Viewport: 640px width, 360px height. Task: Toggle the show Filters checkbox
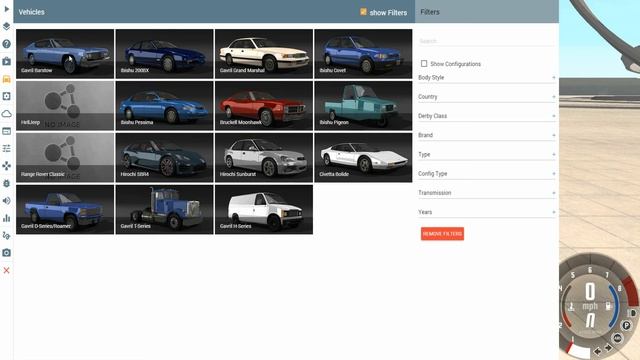click(363, 12)
